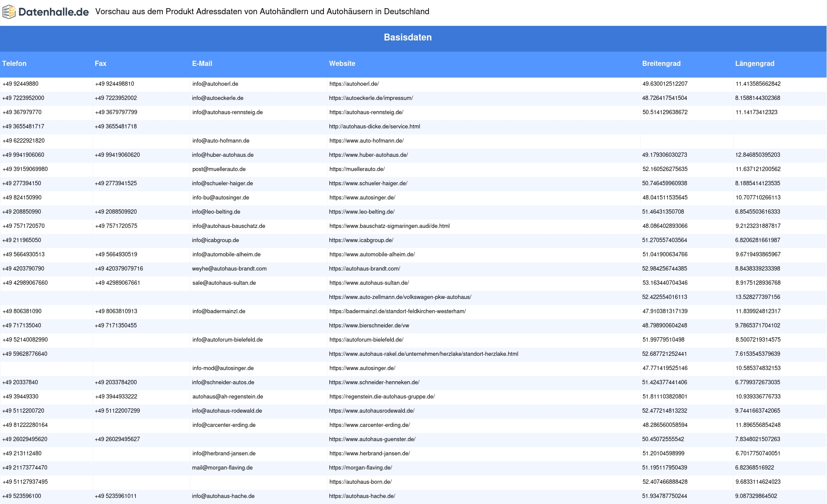Open website https://www.auto-hofmann.de/
This screenshot has width=827, height=504.
point(367,141)
